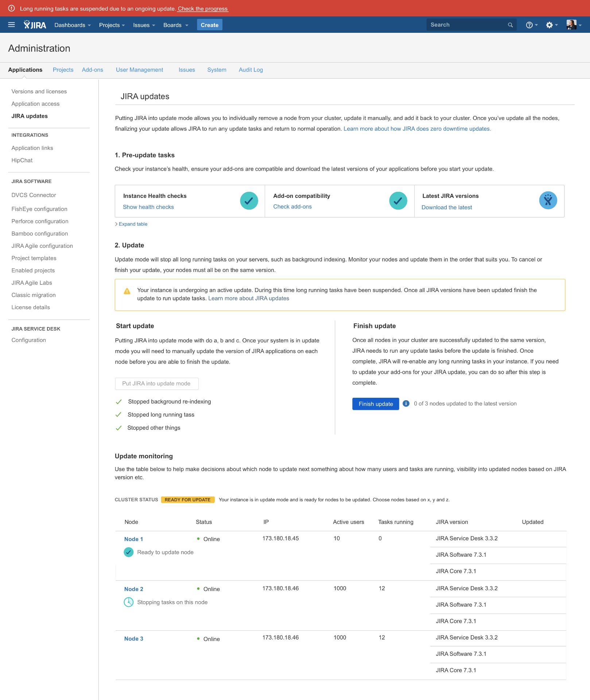The width and height of the screenshot is (590, 700).
Task: Switch to the Add-ons admin tab
Action: 93,70
